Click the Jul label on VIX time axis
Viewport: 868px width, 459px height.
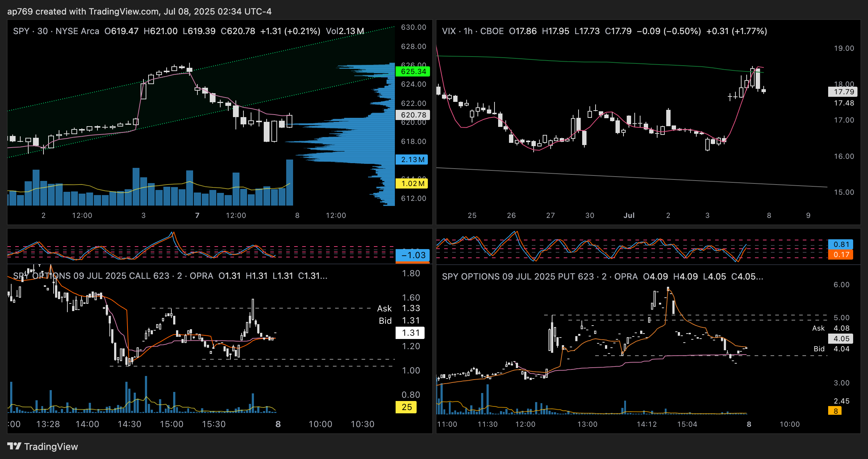(x=629, y=215)
